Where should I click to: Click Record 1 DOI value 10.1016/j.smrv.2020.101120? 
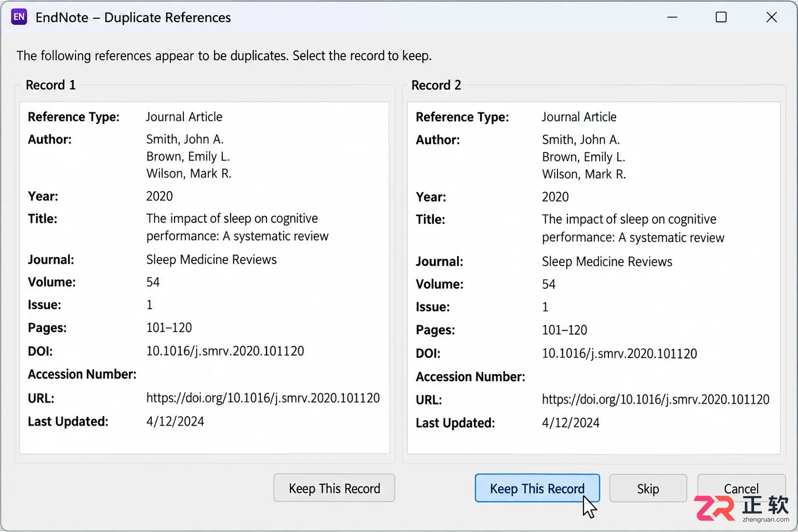coord(225,351)
